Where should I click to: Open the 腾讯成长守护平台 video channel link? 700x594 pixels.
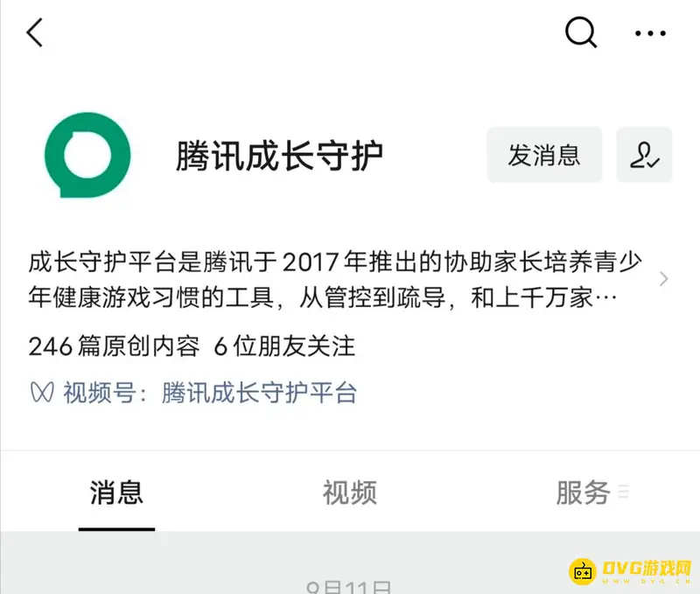coord(258,394)
